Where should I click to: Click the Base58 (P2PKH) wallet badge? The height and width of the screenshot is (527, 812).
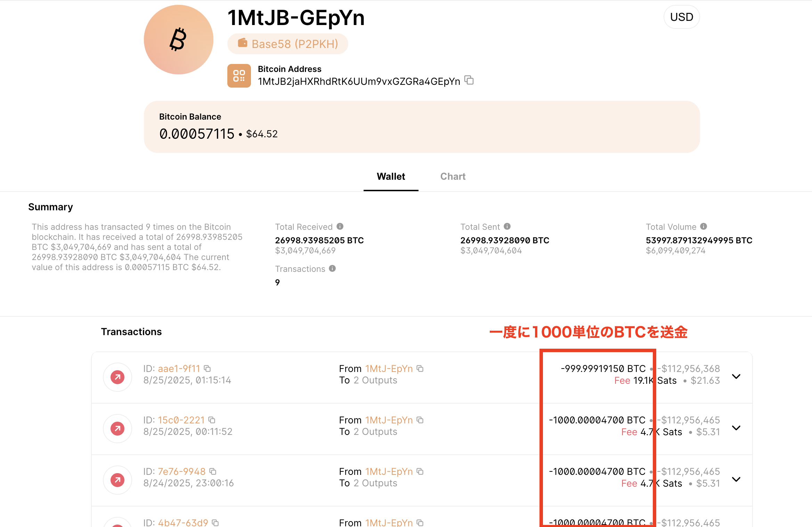click(288, 44)
